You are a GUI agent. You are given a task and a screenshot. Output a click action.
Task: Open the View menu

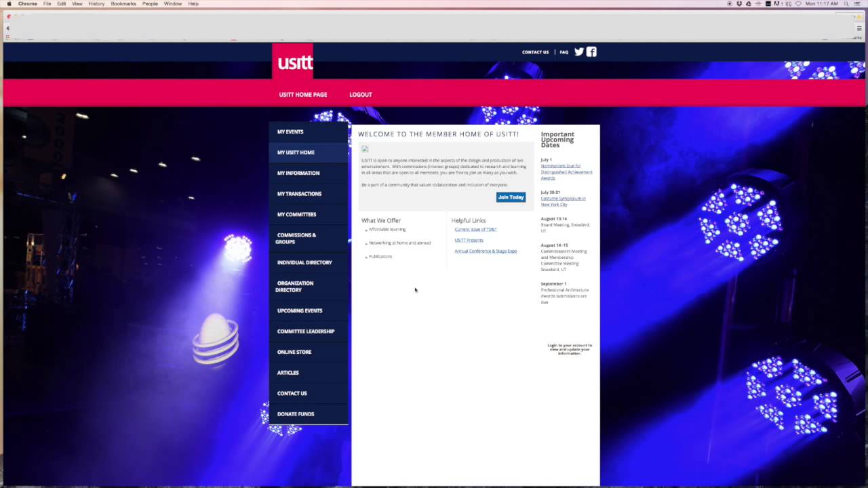click(77, 3)
